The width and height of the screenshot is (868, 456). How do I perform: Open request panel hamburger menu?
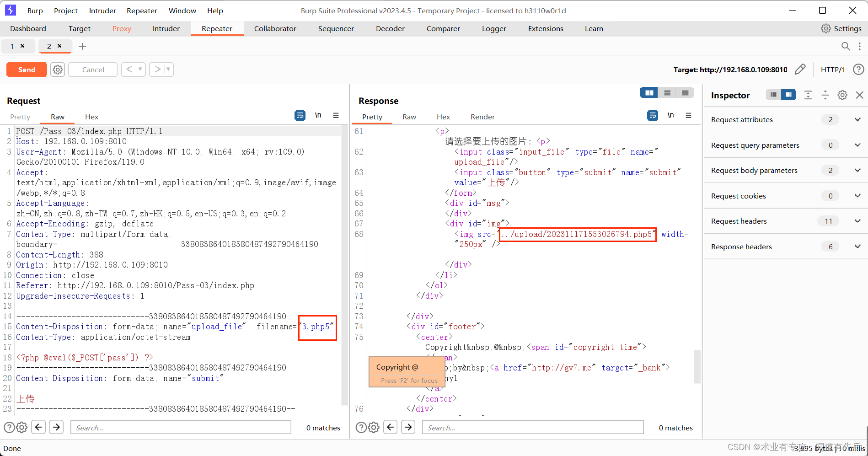[336, 115]
